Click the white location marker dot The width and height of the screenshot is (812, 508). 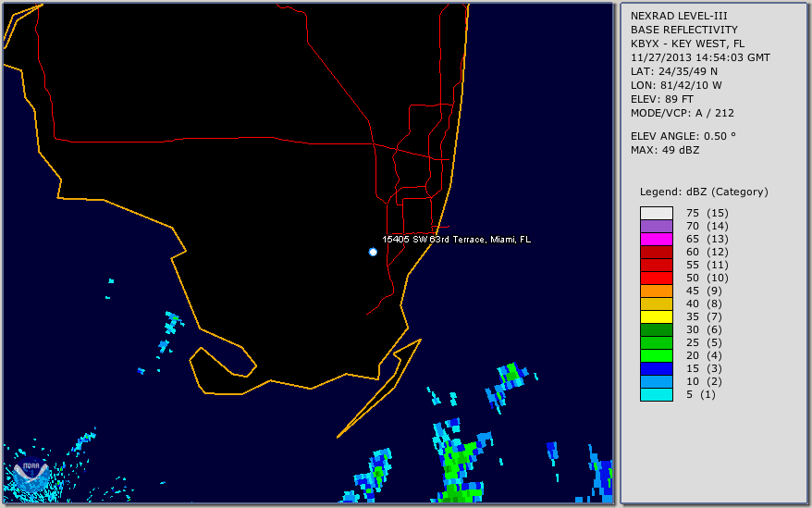click(373, 252)
